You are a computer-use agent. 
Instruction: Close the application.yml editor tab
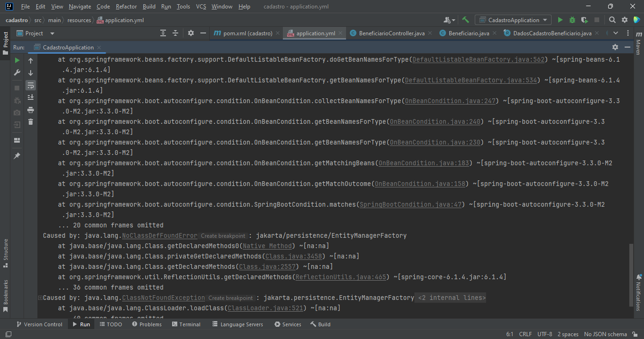(x=341, y=33)
